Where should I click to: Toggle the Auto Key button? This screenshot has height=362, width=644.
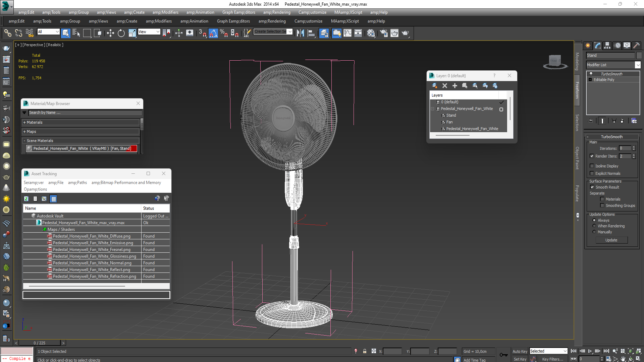(x=520, y=351)
